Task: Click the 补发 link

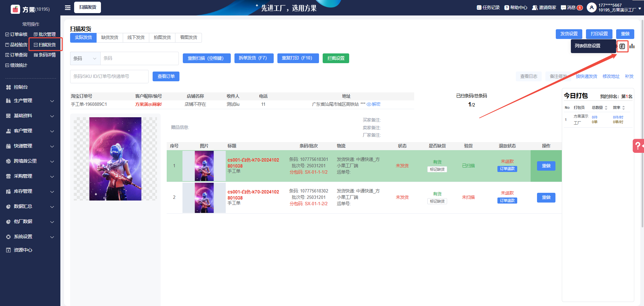Action: click(x=629, y=77)
